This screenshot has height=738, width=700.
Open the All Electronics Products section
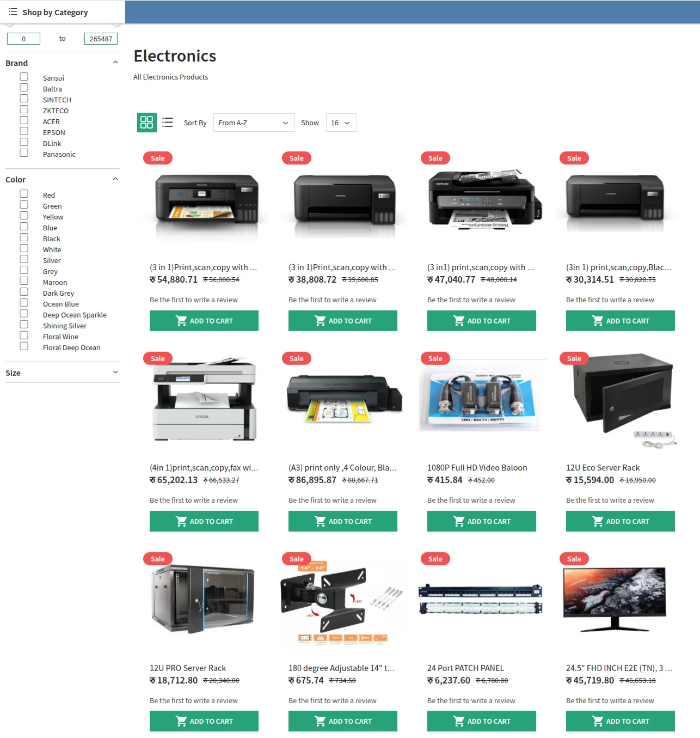(x=170, y=77)
